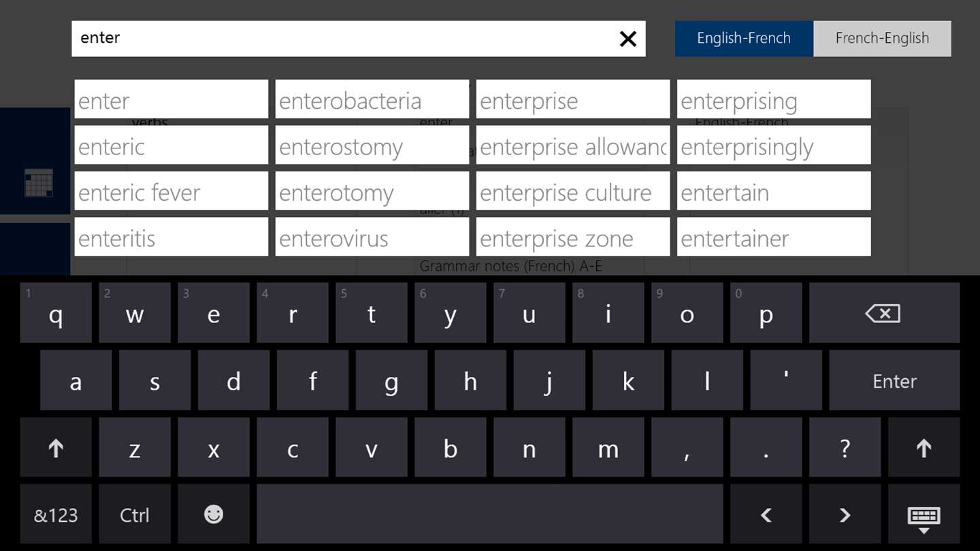Click the grid icon in left sidebar

[x=39, y=184]
